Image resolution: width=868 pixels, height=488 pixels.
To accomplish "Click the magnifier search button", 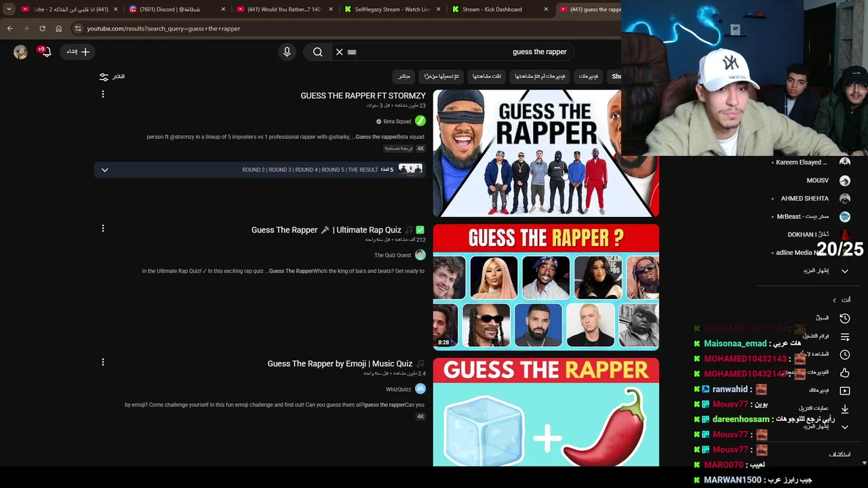I will [317, 52].
